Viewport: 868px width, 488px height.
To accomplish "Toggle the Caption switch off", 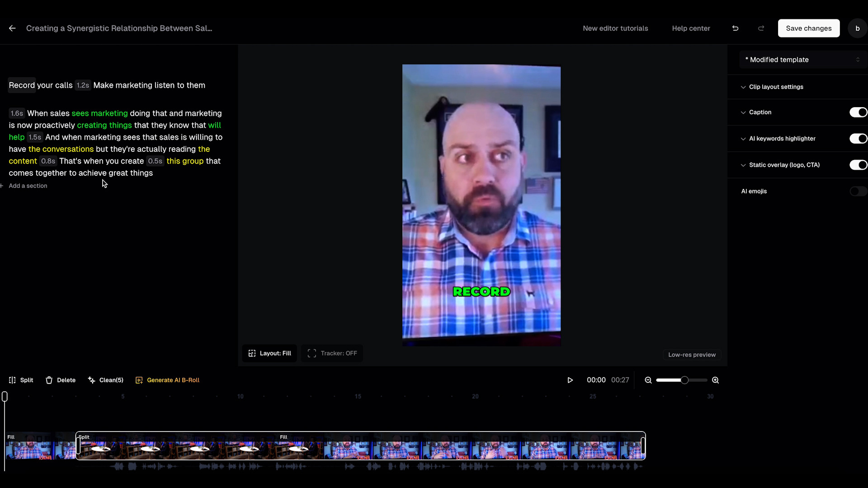I will click(x=858, y=112).
